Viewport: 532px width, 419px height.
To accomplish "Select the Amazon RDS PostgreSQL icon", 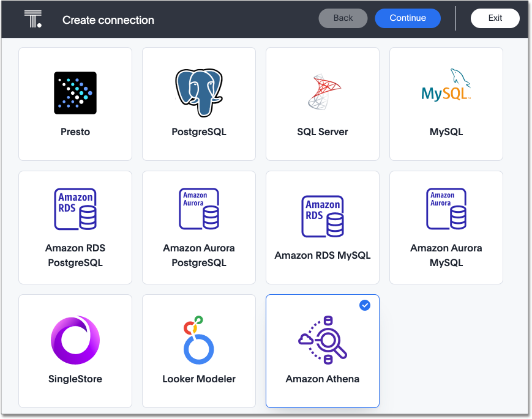I will click(75, 209).
